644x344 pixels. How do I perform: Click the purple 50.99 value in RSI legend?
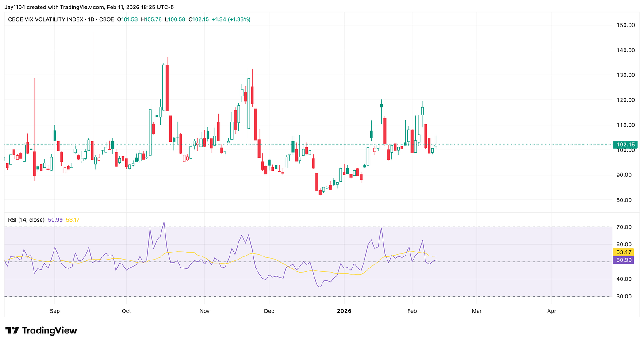(55, 220)
